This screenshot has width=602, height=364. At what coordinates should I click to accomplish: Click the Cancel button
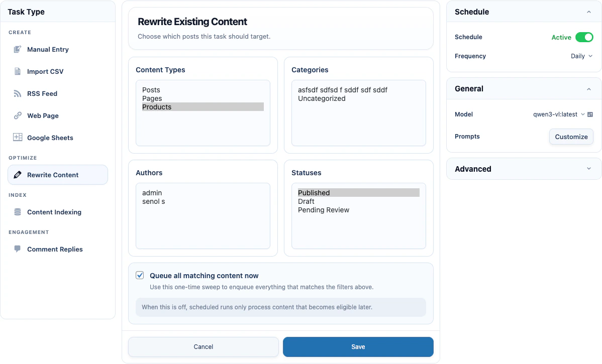[204, 347]
